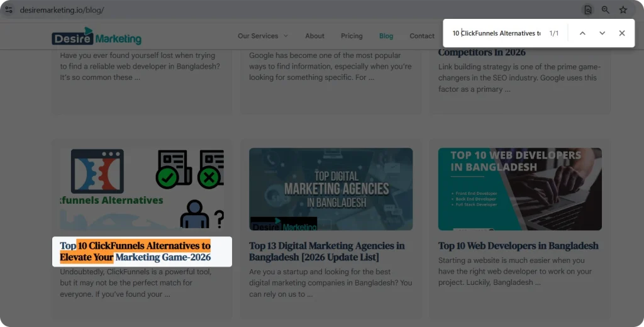Open the zoom magnifier icon
The width and height of the screenshot is (644, 327).
[606, 10]
